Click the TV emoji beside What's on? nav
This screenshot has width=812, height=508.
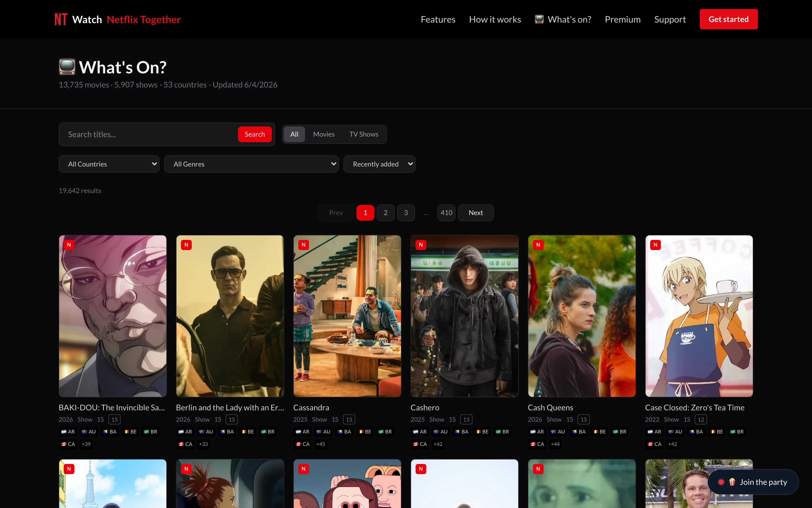(539, 19)
